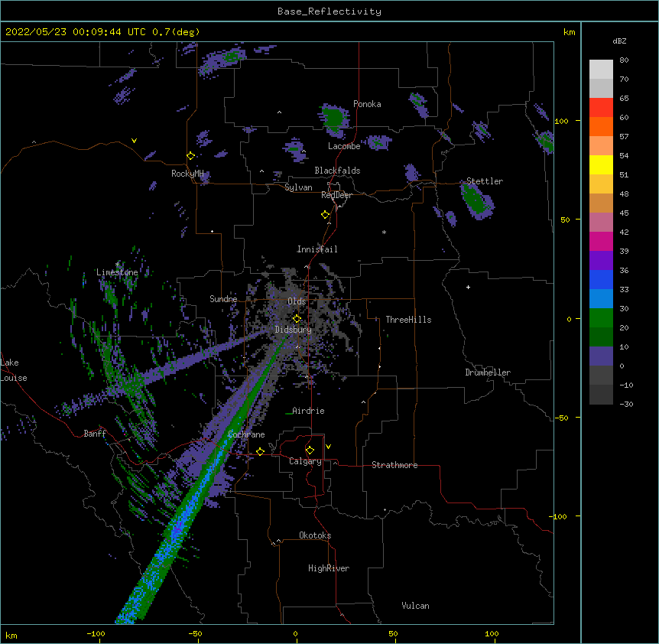The image size is (659, 644).
Task: Click the Limestone label
Action: click(117, 272)
